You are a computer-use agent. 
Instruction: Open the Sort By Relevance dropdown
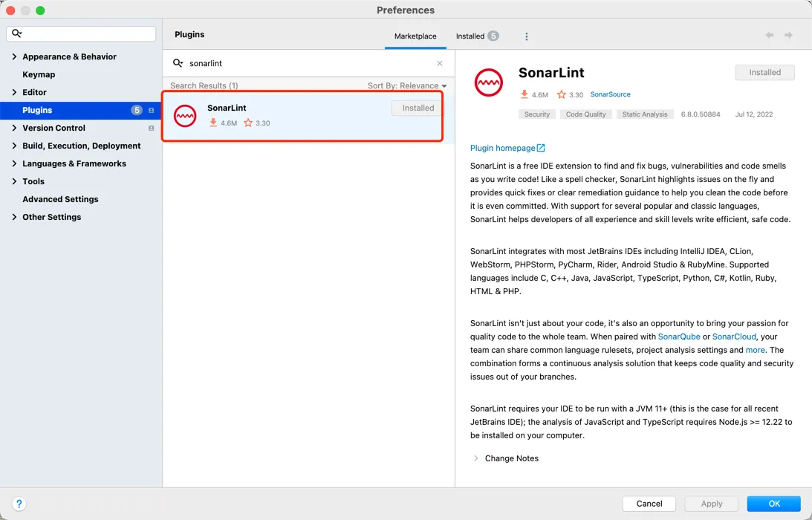click(407, 85)
